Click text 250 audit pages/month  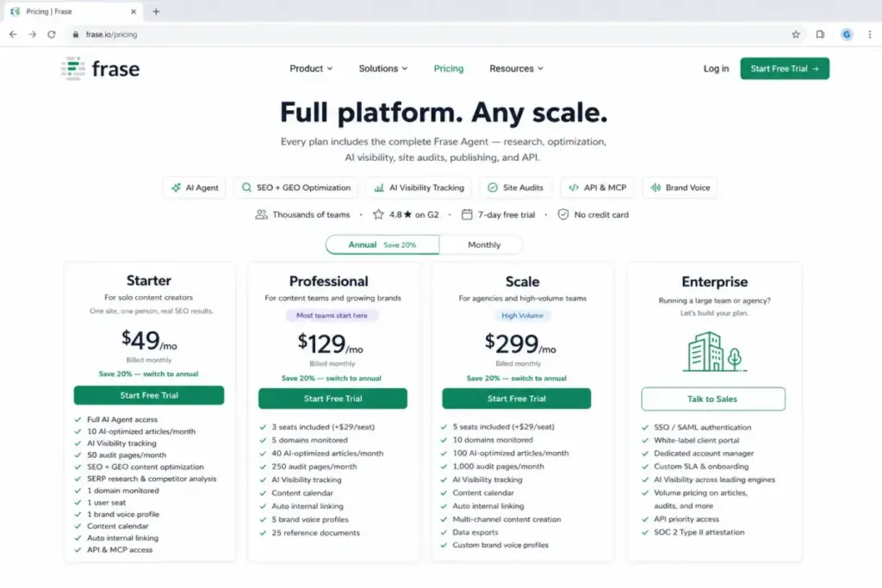(314, 467)
